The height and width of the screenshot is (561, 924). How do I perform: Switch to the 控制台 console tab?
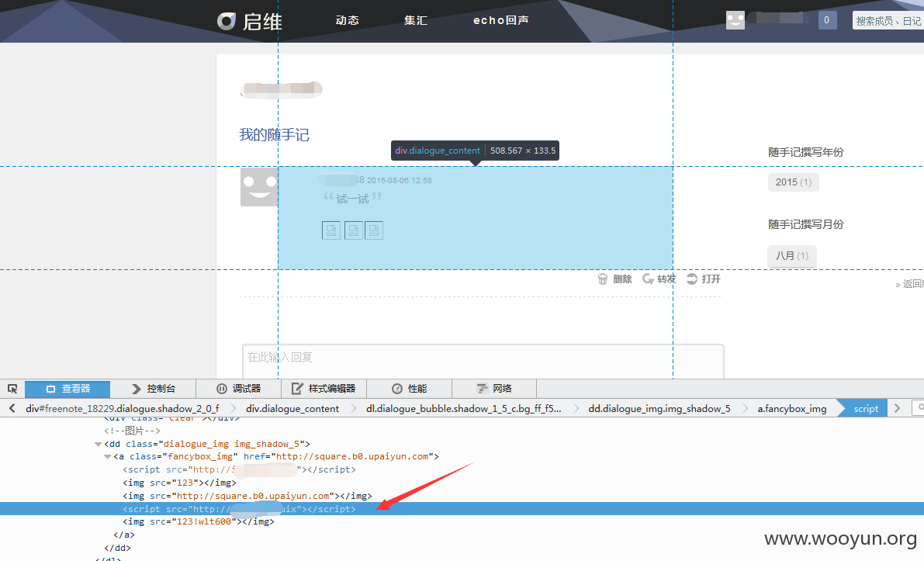pyautogui.click(x=153, y=389)
